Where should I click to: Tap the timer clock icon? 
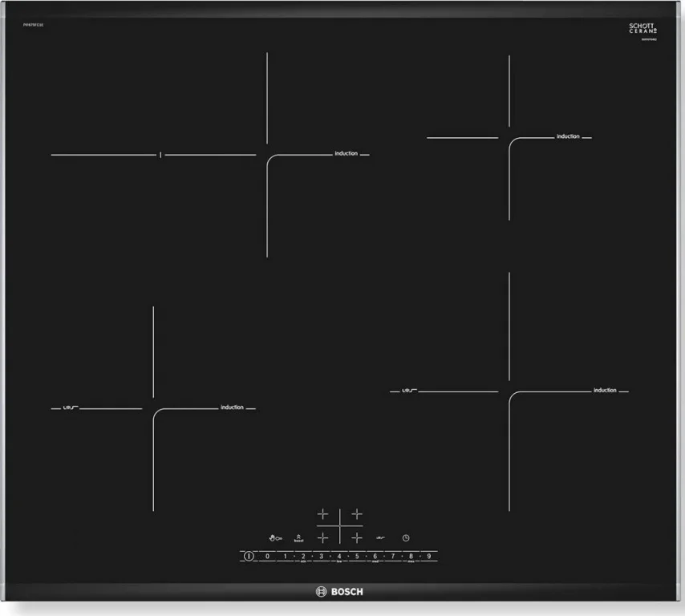click(x=406, y=538)
